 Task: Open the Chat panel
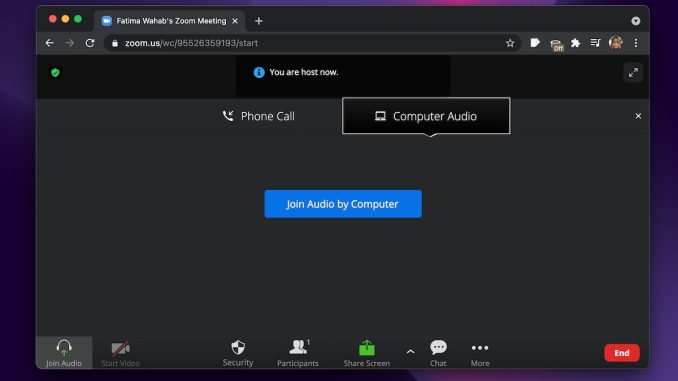tap(438, 352)
